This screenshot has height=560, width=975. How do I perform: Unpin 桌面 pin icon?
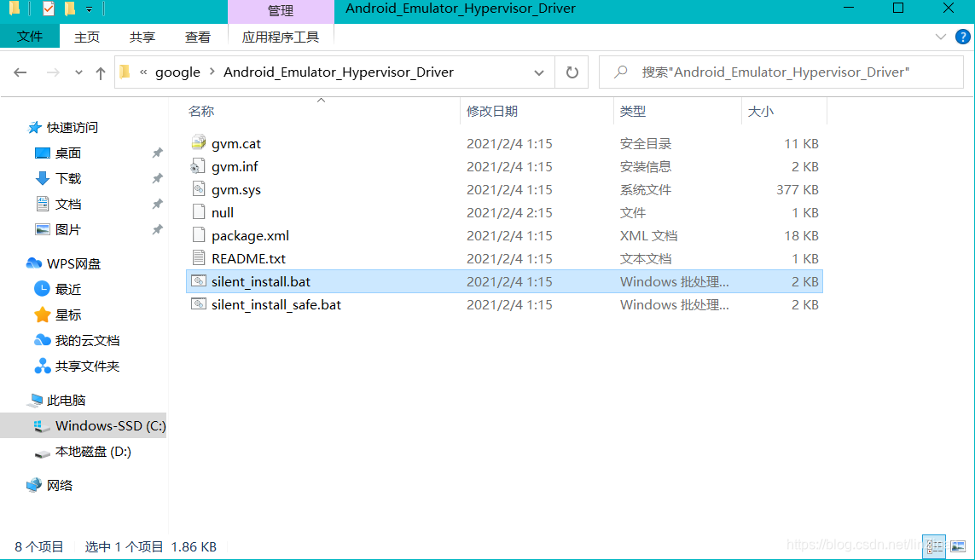point(157,153)
